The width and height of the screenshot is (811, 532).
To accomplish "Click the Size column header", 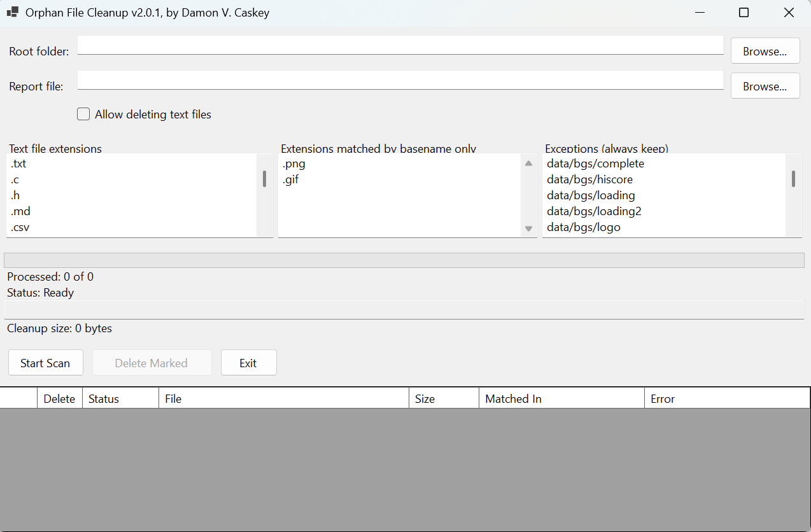I will [x=443, y=399].
